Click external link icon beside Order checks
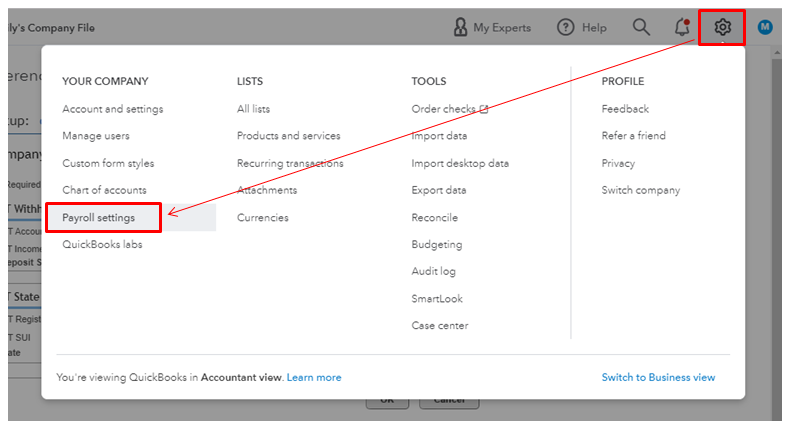Screen dimensions: 793x428 click(484, 109)
